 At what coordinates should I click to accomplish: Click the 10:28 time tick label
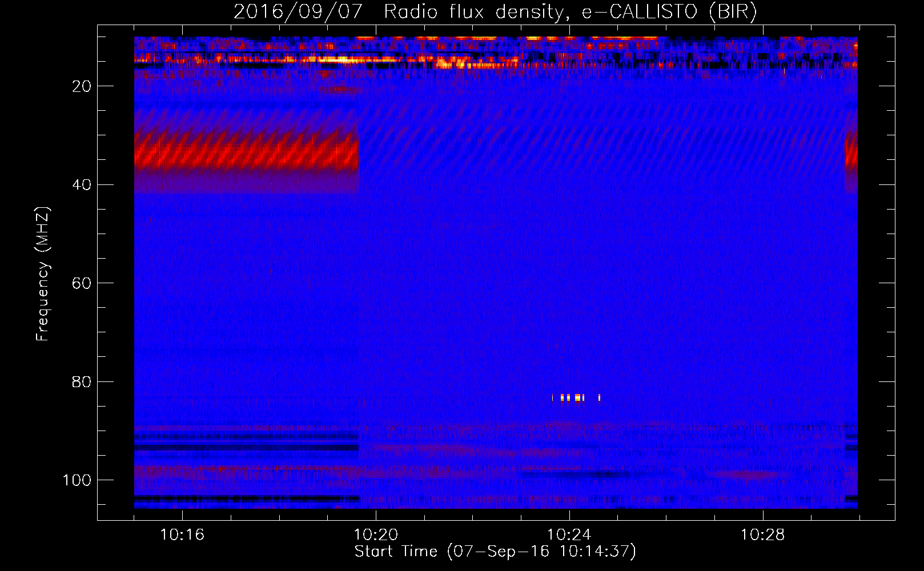pyautogui.click(x=763, y=535)
